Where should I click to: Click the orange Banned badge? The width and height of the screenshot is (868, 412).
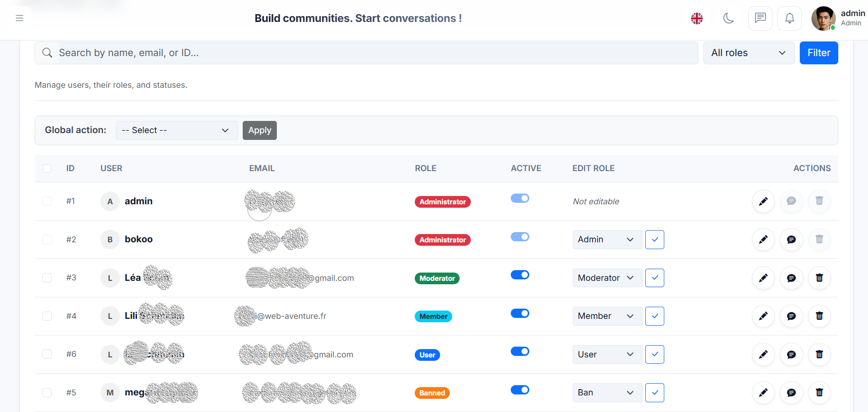432,393
